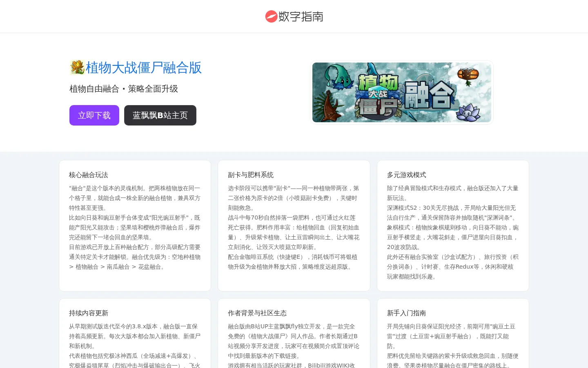The image size is (588, 368).
Task: Click the paragraph starting 肥料优先留给关键路的紫卡升级
Action: click(x=452, y=360)
